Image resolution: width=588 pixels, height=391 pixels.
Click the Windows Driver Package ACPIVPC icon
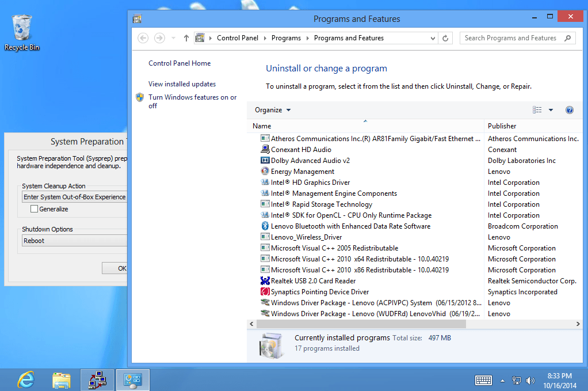(265, 302)
